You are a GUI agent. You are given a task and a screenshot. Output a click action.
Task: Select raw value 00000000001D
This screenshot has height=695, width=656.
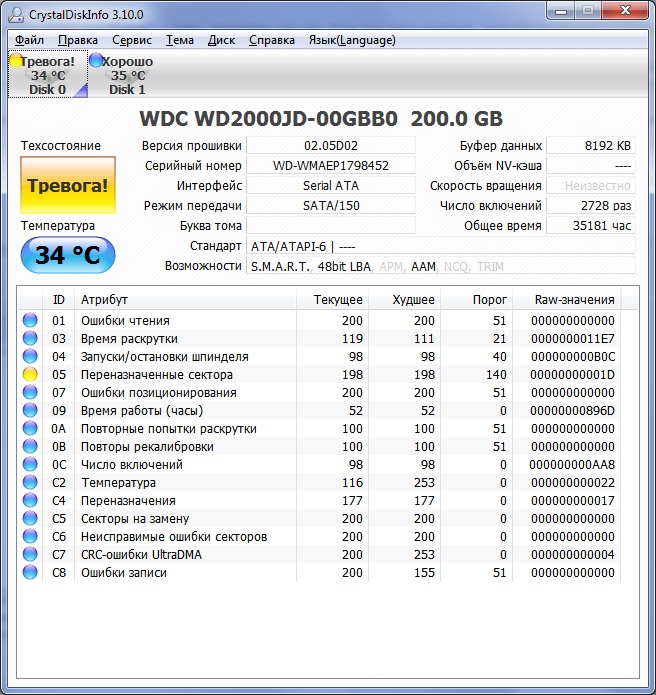pyautogui.click(x=572, y=375)
